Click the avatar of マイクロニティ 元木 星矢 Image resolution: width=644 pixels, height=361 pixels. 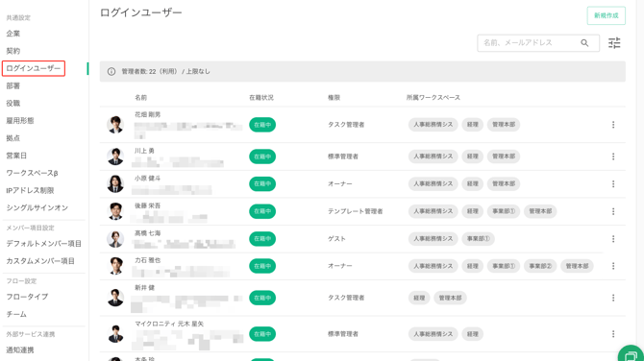pyautogui.click(x=115, y=334)
